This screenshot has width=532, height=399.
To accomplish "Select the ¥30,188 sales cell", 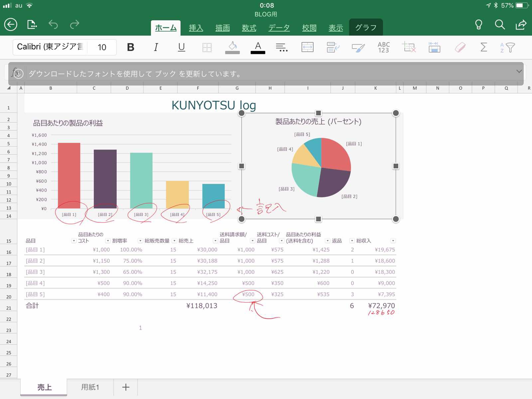I will pyautogui.click(x=207, y=261).
